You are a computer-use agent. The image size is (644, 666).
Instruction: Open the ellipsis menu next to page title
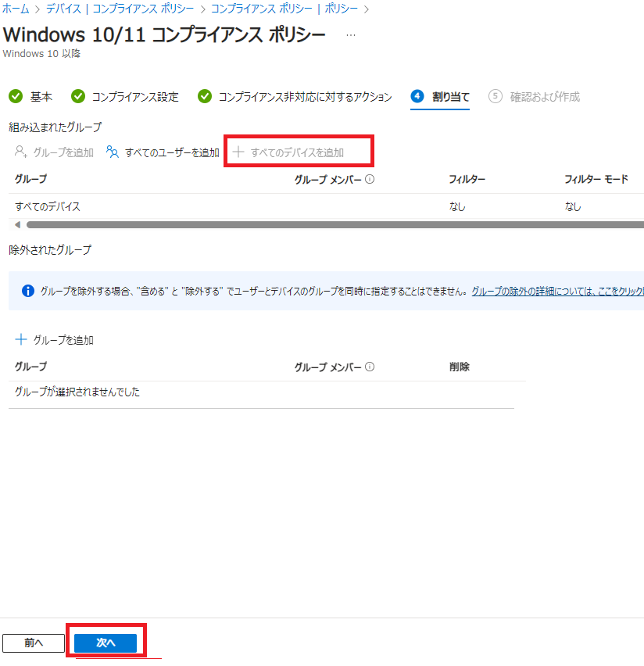351,36
